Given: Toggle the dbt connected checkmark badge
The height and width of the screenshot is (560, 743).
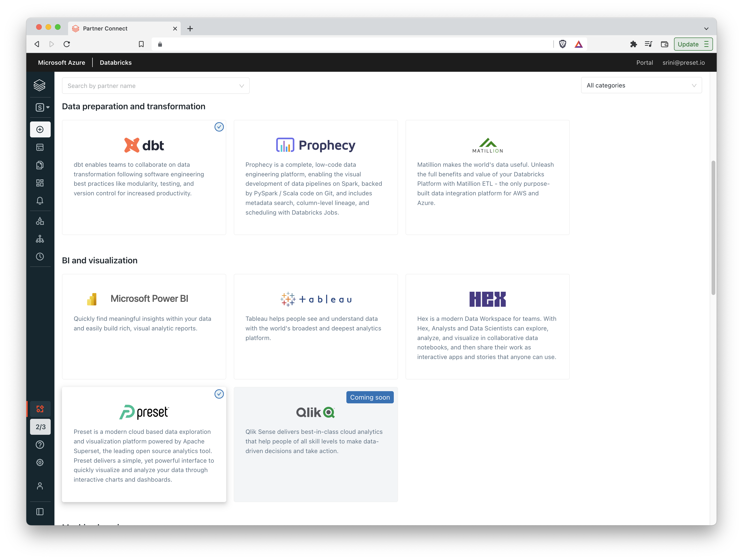Looking at the screenshot, I should click(218, 126).
